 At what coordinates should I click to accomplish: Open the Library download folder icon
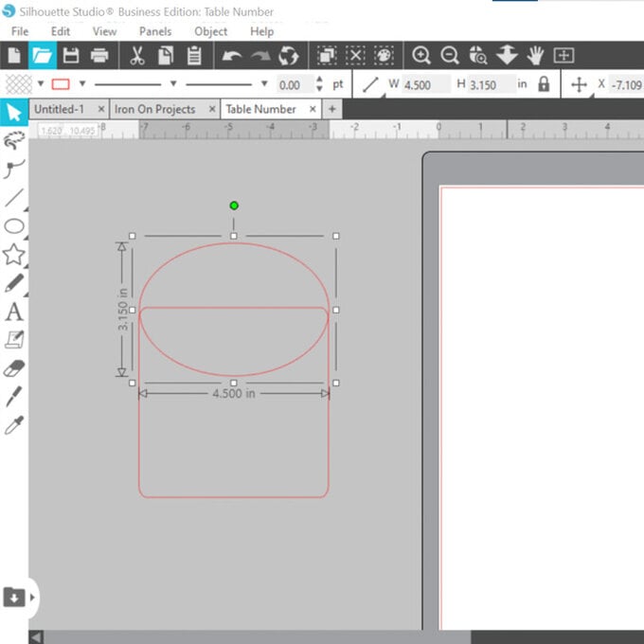pyautogui.click(x=14, y=598)
